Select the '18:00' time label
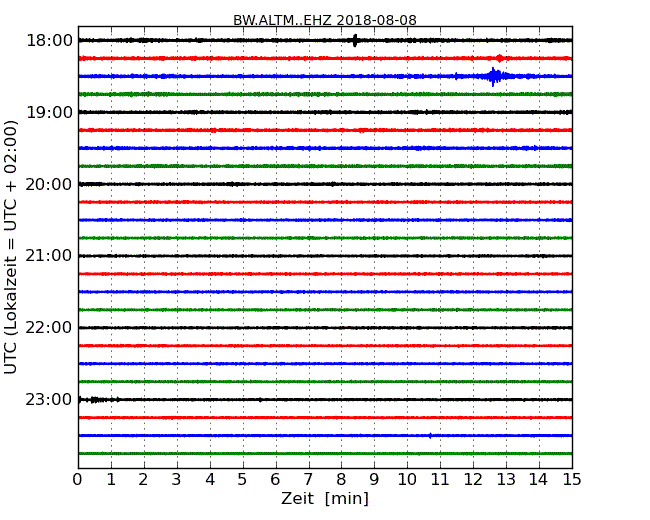 (49, 41)
